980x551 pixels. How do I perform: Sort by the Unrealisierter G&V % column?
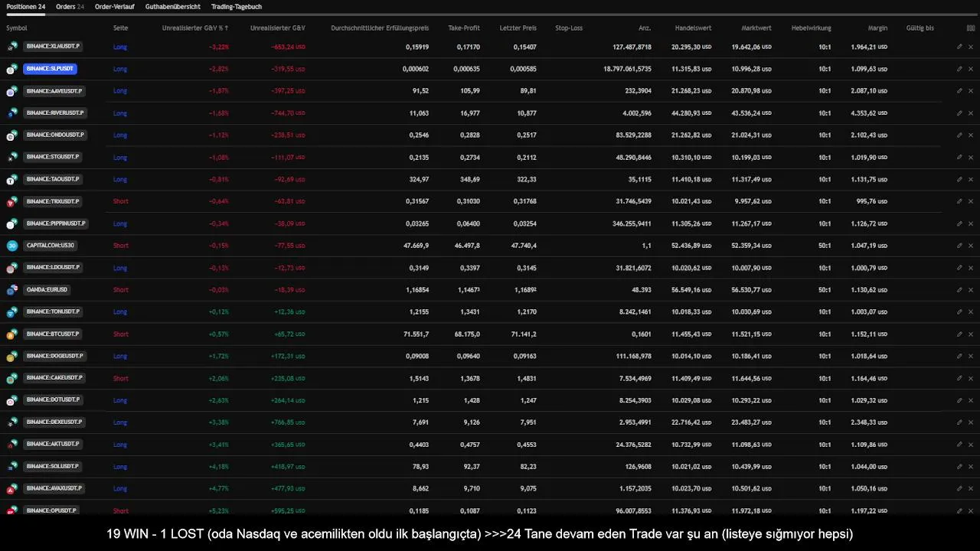(x=194, y=28)
